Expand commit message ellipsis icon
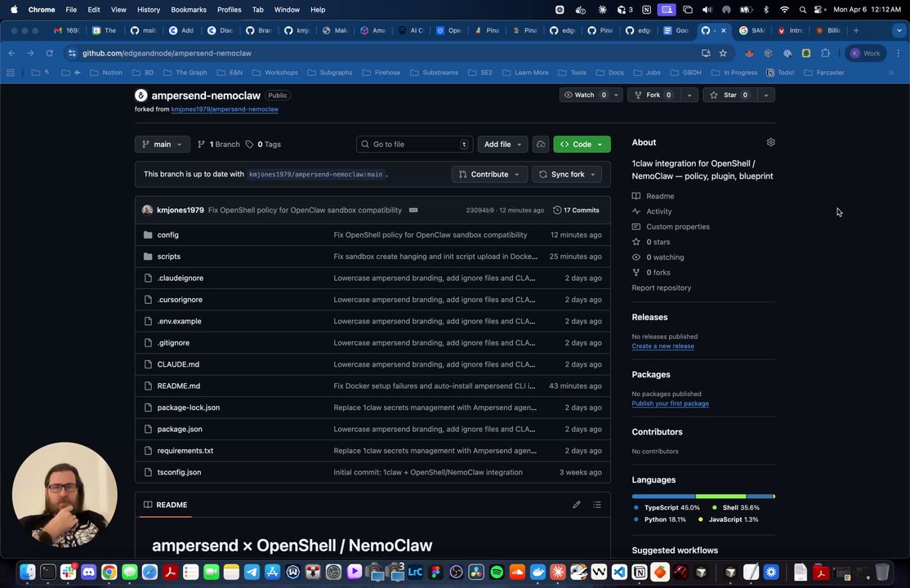The image size is (910, 588). (x=413, y=210)
